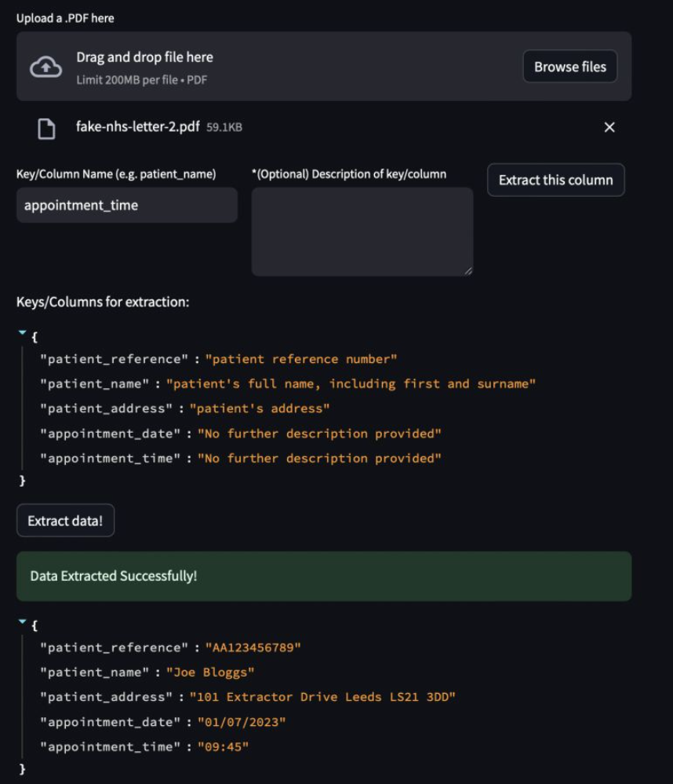Click the PDF file document icon
Viewport: 673px width, 784px height.
(x=47, y=128)
